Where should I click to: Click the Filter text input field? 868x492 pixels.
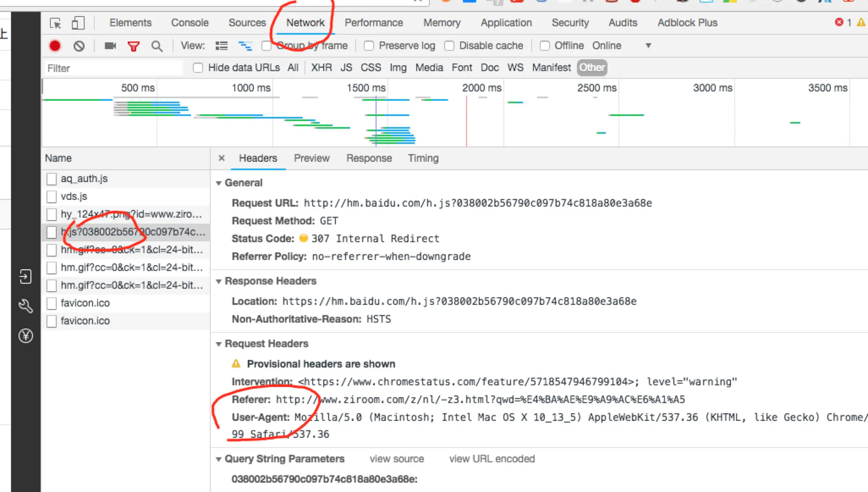coord(114,68)
